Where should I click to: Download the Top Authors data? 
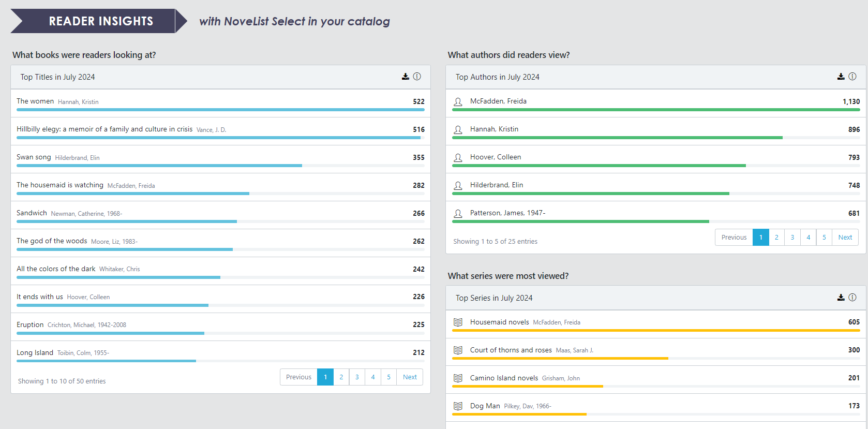(841, 77)
